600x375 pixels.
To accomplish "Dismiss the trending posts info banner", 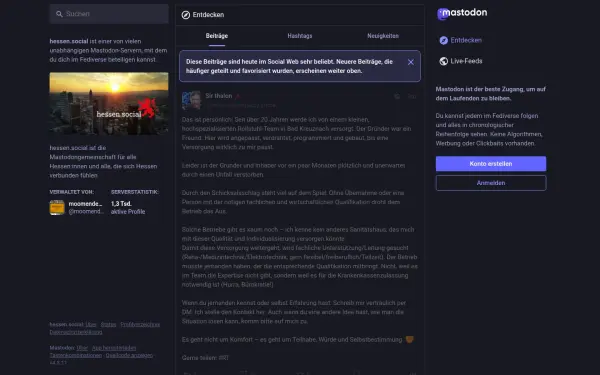I will pyautogui.click(x=411, y=62).
